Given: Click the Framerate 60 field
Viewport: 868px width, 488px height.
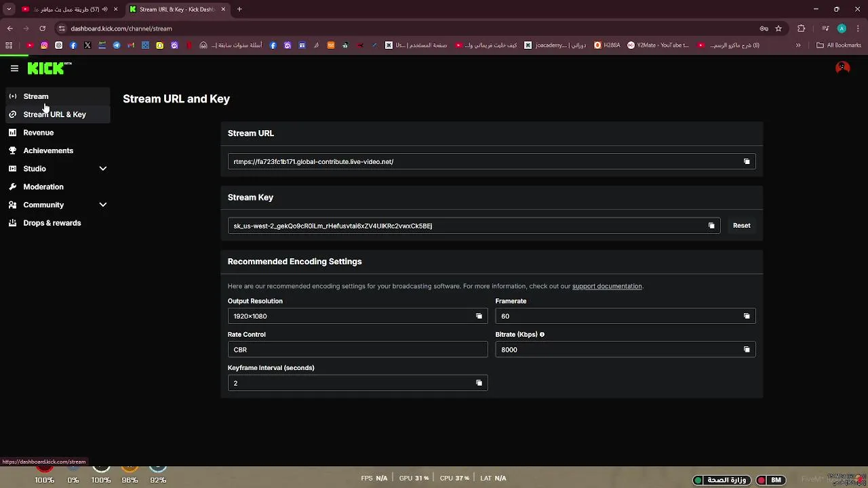Looking at the screenshot, I should (625, 316).
